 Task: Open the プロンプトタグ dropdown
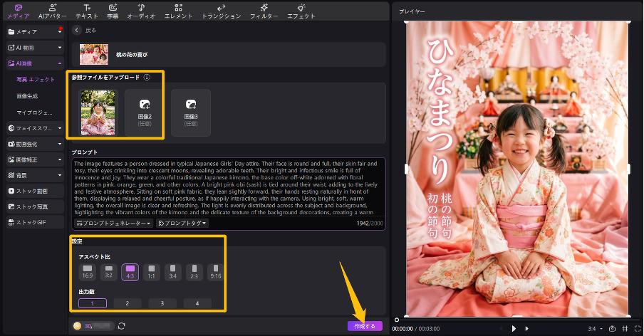(x=182, y=224)
